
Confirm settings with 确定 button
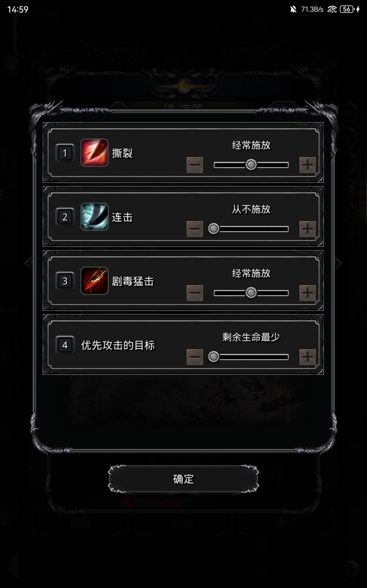point(183,479)
